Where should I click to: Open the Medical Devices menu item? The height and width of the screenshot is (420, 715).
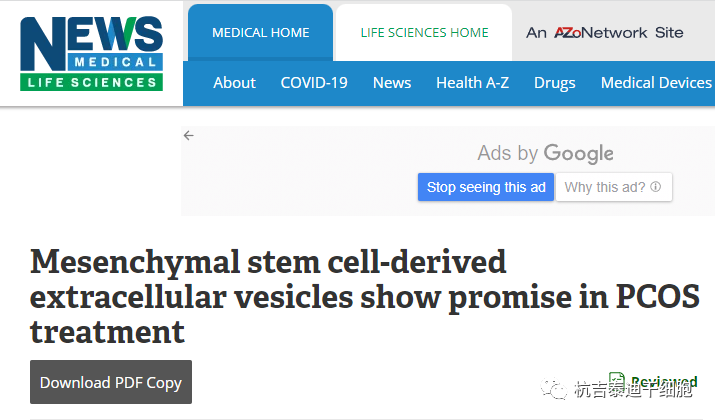tap(656, 83)
